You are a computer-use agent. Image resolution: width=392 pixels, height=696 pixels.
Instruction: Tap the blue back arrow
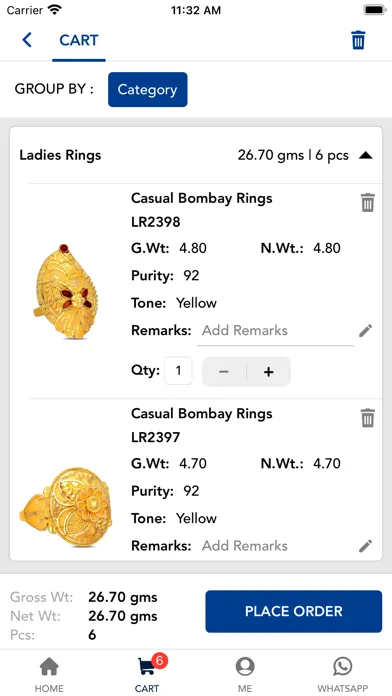(27, 40)
